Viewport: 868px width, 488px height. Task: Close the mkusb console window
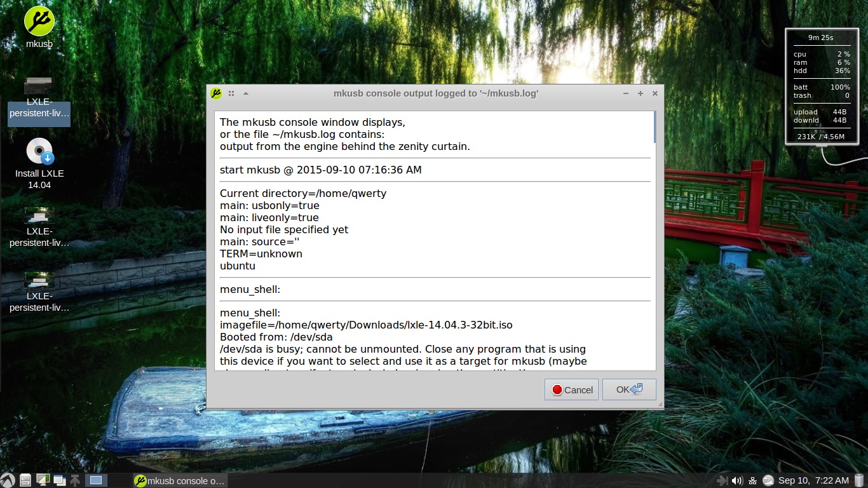coord(655,93)
